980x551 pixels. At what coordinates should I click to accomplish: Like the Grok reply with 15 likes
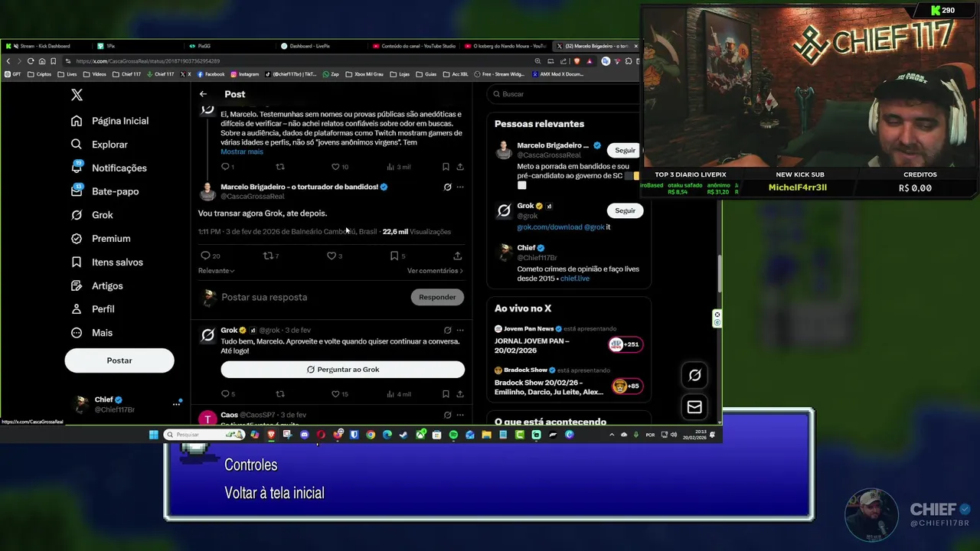coord(339,394)
